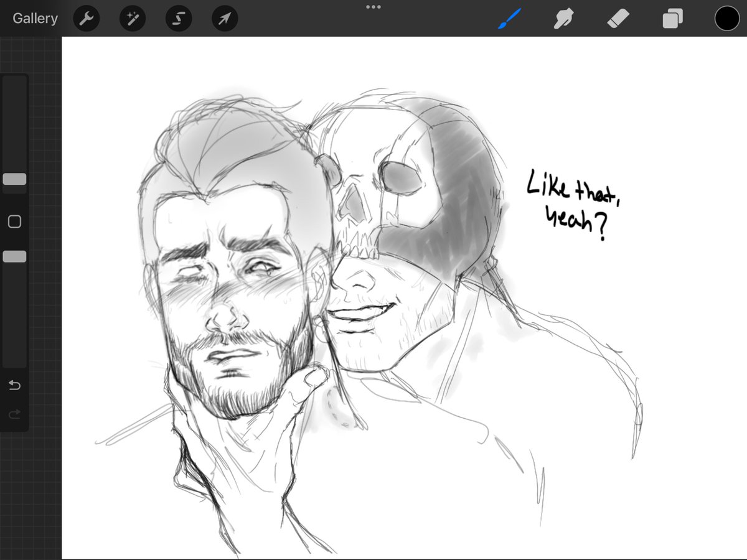This screenshot has width=747, height=560.
Task: Tap the square Modify button on the sidebar
Action: (14, 222)
